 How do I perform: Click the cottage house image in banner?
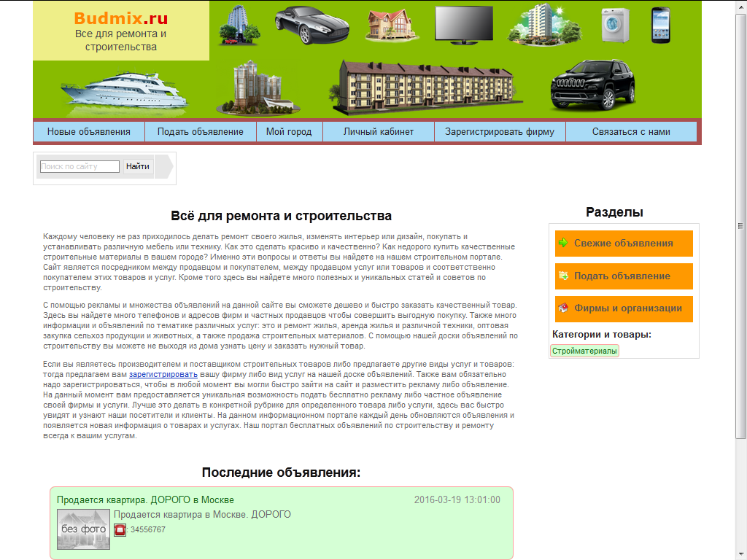[x=391, y=26]
